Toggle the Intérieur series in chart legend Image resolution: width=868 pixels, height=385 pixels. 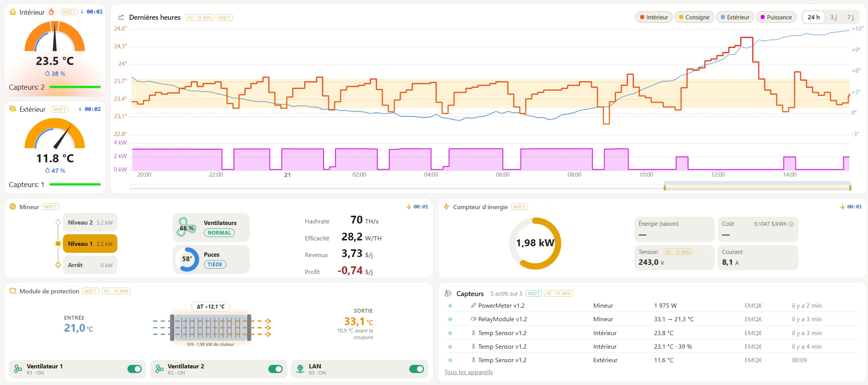point(654,17)
